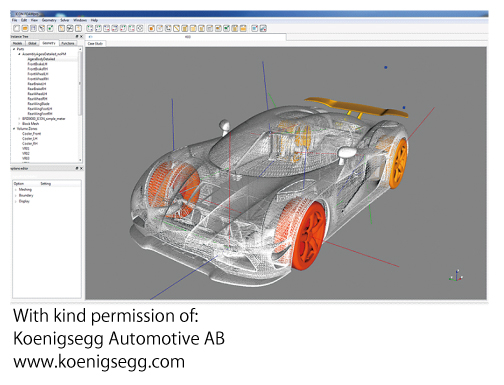Close the options editor panel

[81, 169]
